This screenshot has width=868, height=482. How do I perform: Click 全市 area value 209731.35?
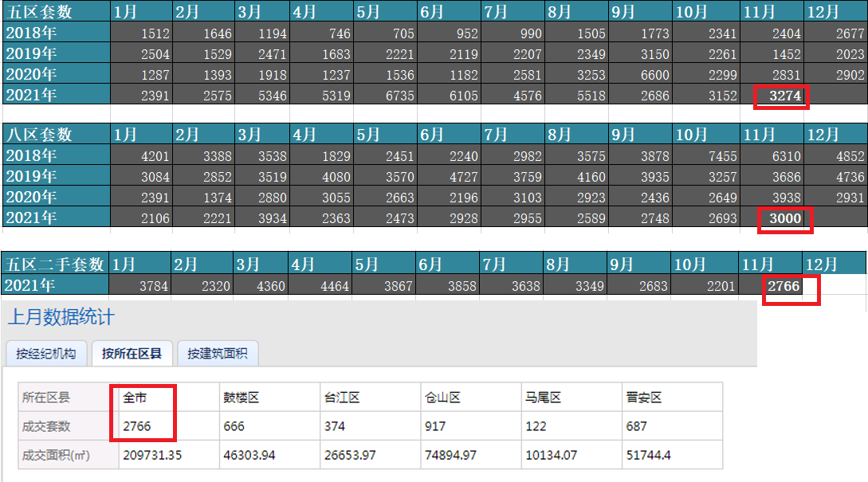tap(152, 455)
